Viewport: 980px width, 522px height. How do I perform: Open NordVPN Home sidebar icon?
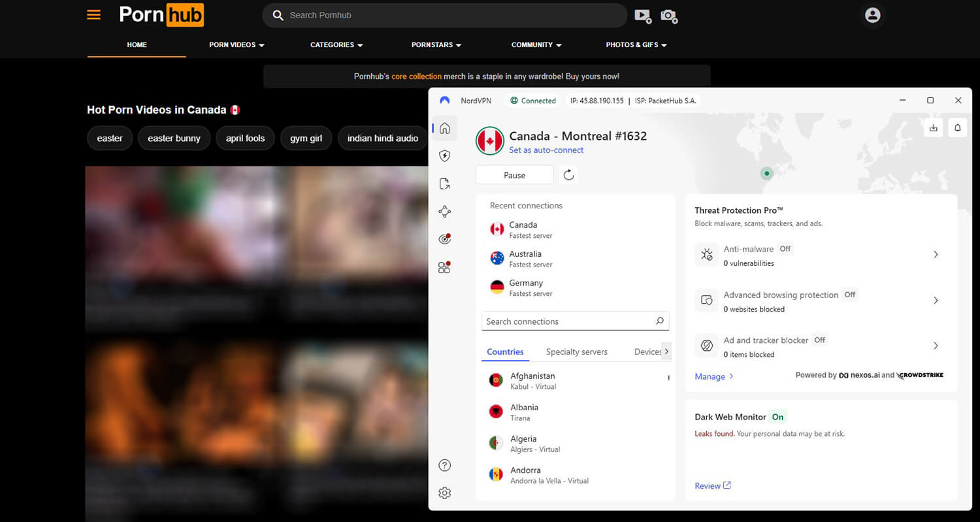[x=445, y=128]
